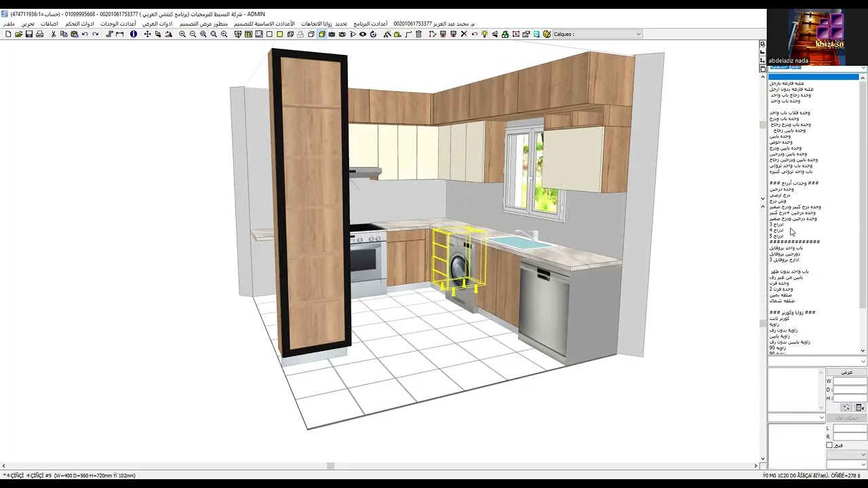The height and width of the screenshot is (488, 868).
Task: Click the L input field
Action: pyautogui.click(x=850, y=428)
